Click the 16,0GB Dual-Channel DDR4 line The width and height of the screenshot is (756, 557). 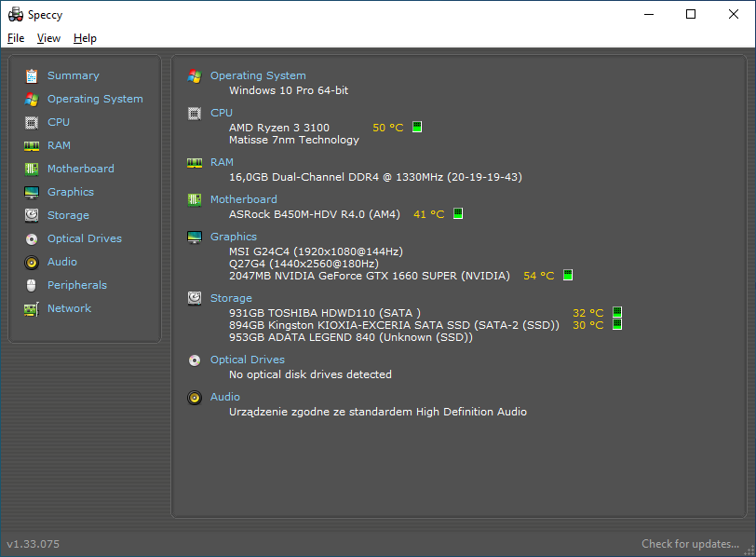375,177
